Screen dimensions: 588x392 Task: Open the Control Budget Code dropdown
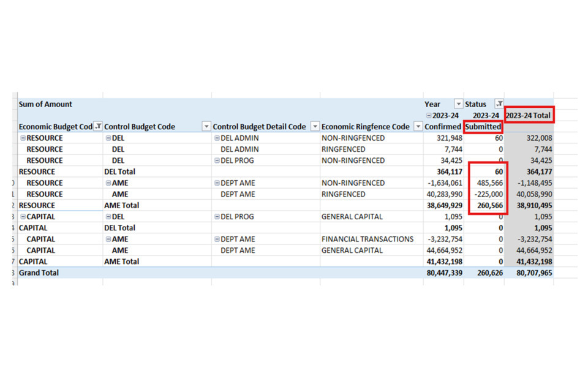click(x=206, y=127)
